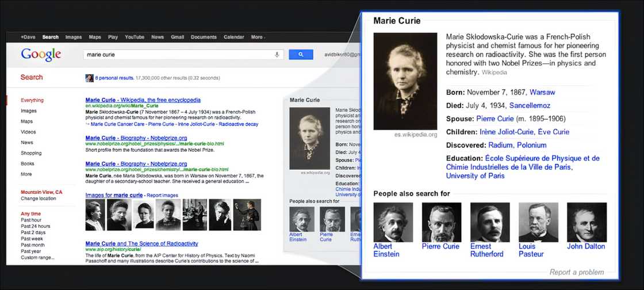Open YouTube from the top navigation bar

[135, 37]
